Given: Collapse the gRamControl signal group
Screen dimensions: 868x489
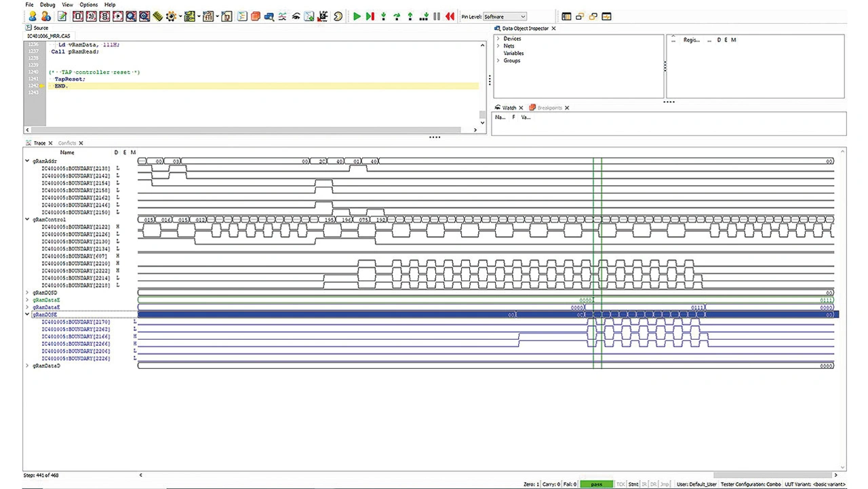Looking at the screenshot, I should [x=27, y=220].
